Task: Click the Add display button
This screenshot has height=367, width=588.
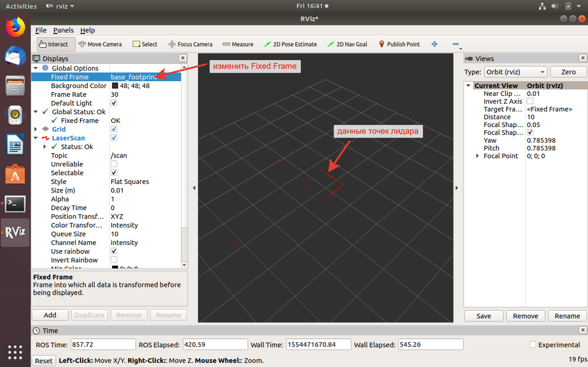Action: tap(50, 315)
